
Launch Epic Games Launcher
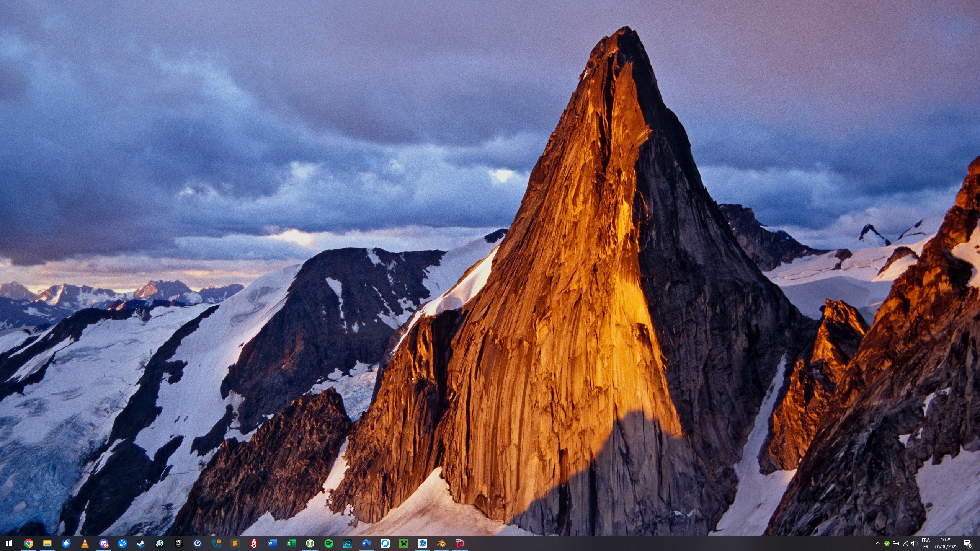click(x=178, y=543)
